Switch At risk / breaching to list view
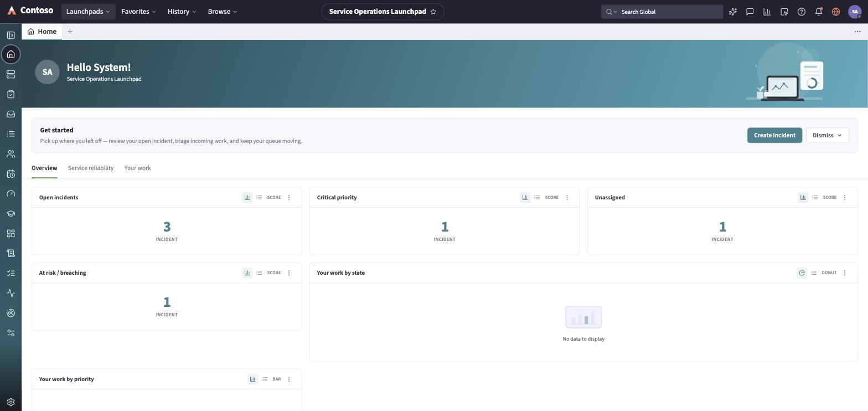 (x=259, y=273)
